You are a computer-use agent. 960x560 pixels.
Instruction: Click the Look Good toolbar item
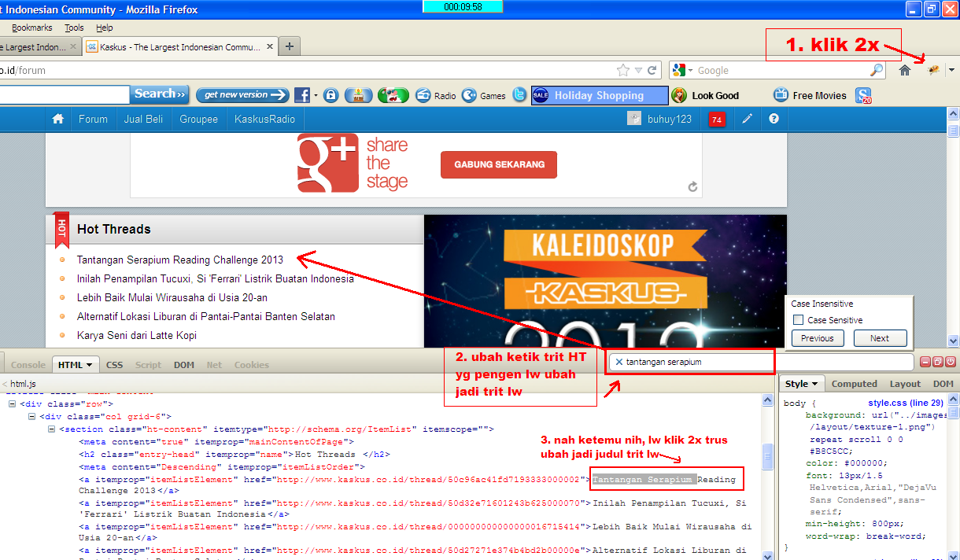pyautogui.click(x=706, y=95)
